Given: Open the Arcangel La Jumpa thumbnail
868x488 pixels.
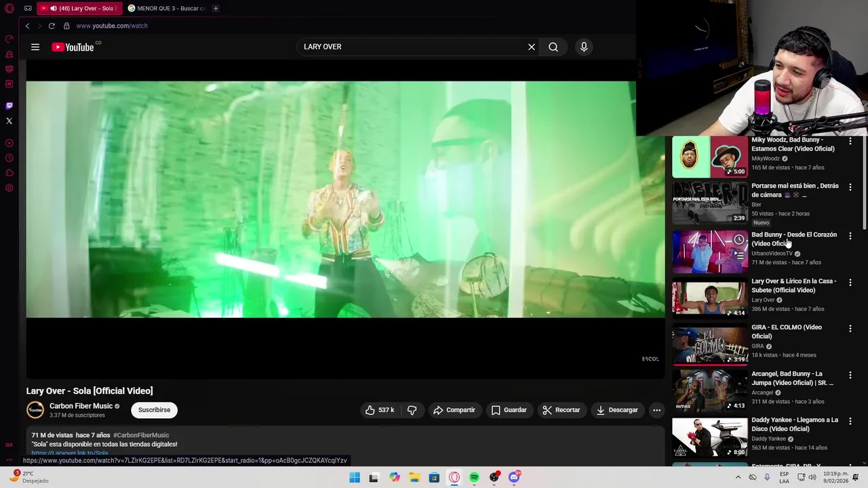Looking at the screenshot, I should pyautogui.click(x=709, y=390).
